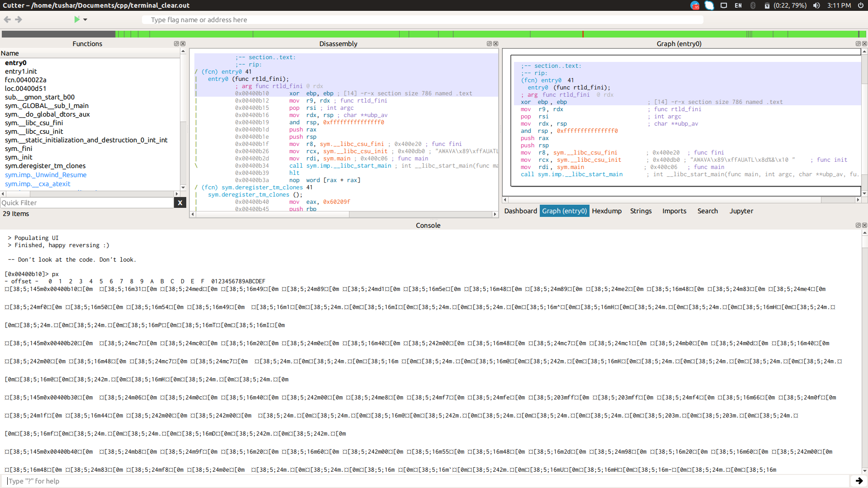868x488 pixels.
Task: Open the Search tab
Action: click(x=708, y=211)
